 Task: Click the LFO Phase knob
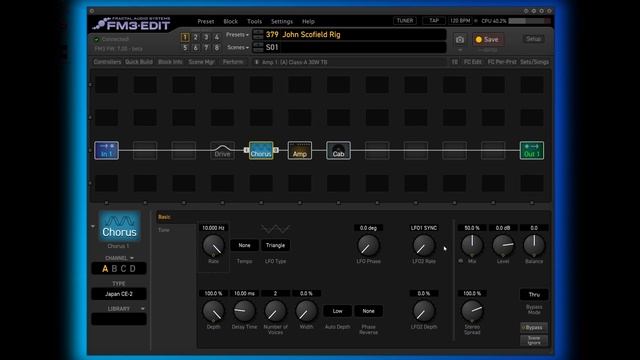pyautogui.click(x=368, y=245)
